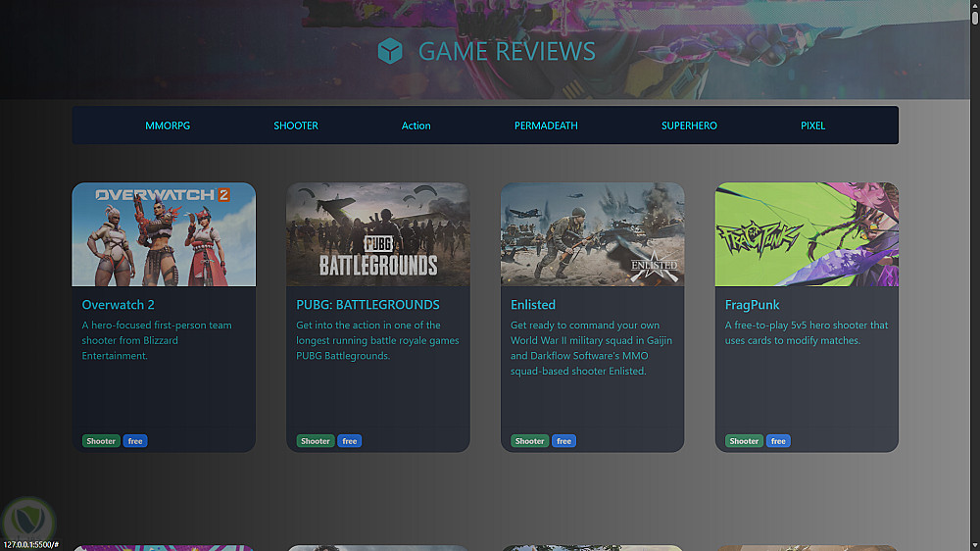The height and width of the screenshot is (551, 980).
Task: Switch to the Action category
Action: tap(416, 125)
